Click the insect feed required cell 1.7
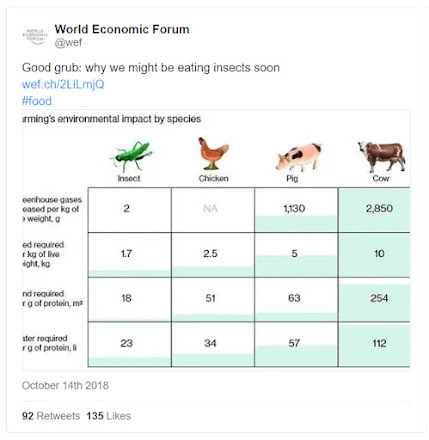 point(129,255)
